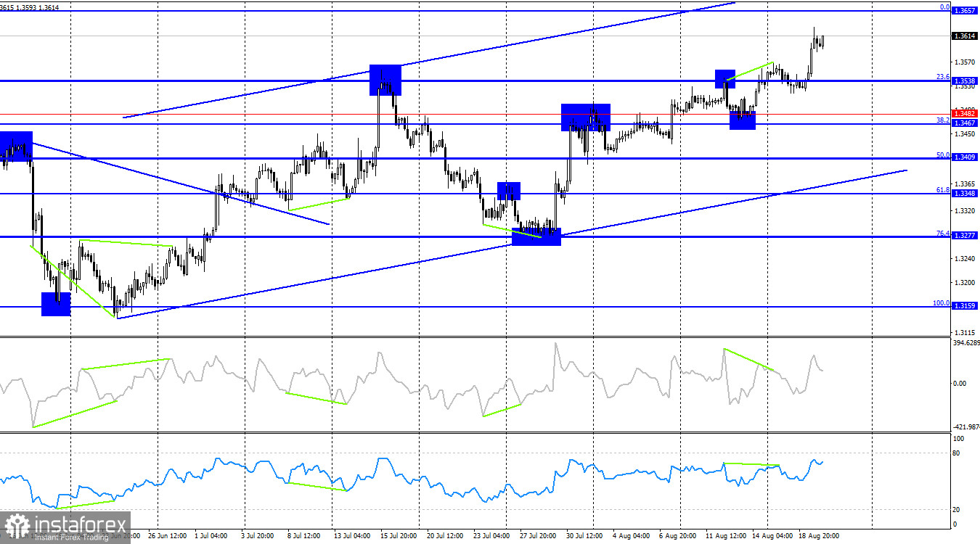Click the 1.3570 price scale value

[x=965, y=62]
